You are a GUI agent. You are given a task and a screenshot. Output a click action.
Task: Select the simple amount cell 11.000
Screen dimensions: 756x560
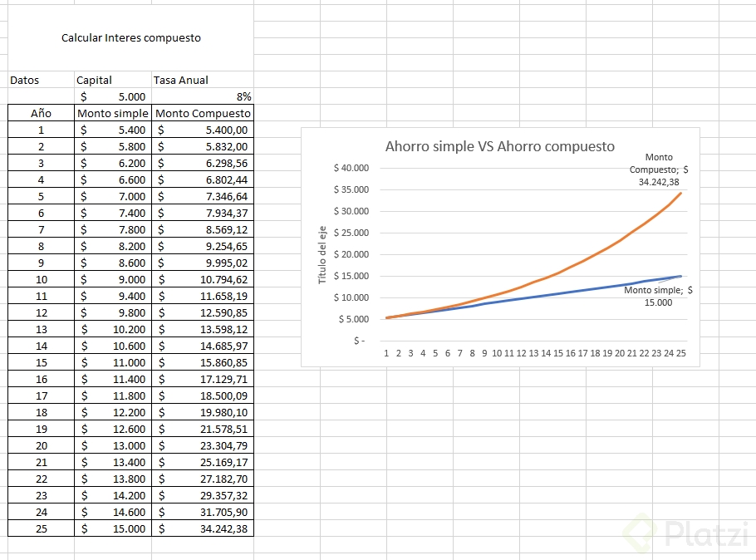(x=113, y=363)
